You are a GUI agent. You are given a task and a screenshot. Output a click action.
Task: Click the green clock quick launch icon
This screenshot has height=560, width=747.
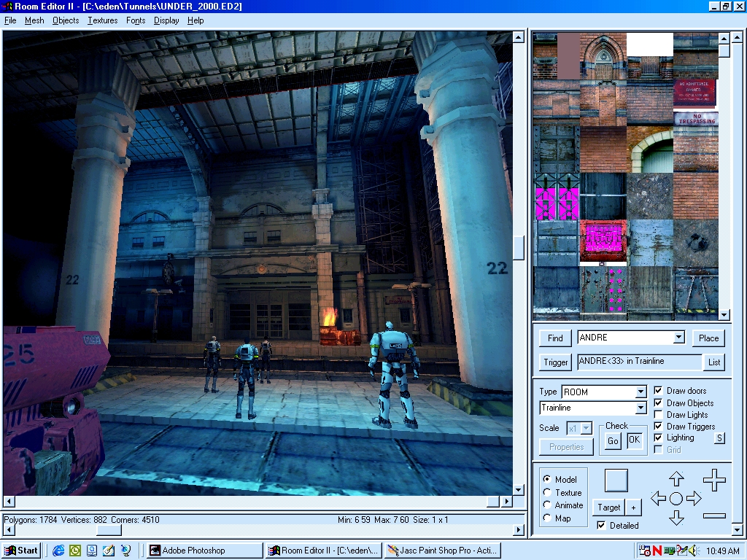(75, 551)
